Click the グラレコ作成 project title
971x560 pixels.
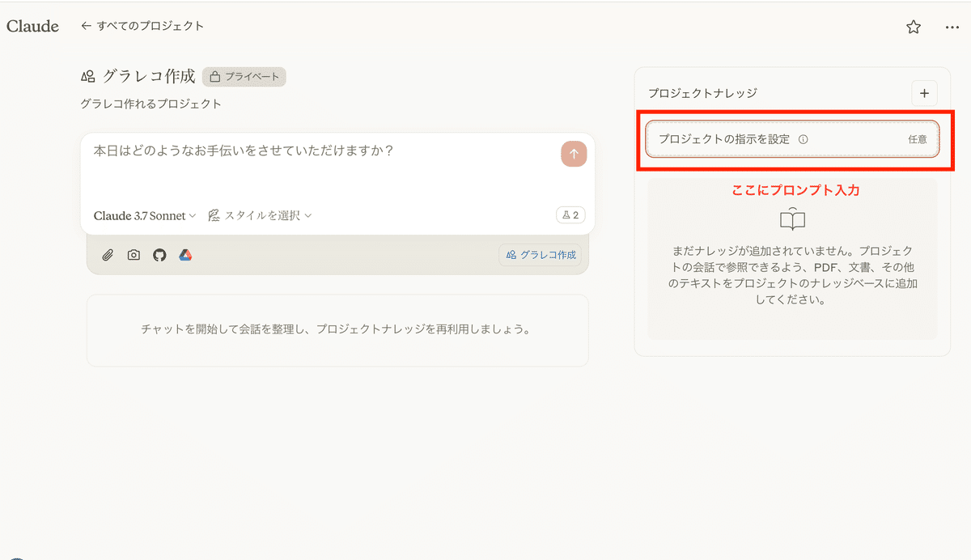tap(148, 76)
